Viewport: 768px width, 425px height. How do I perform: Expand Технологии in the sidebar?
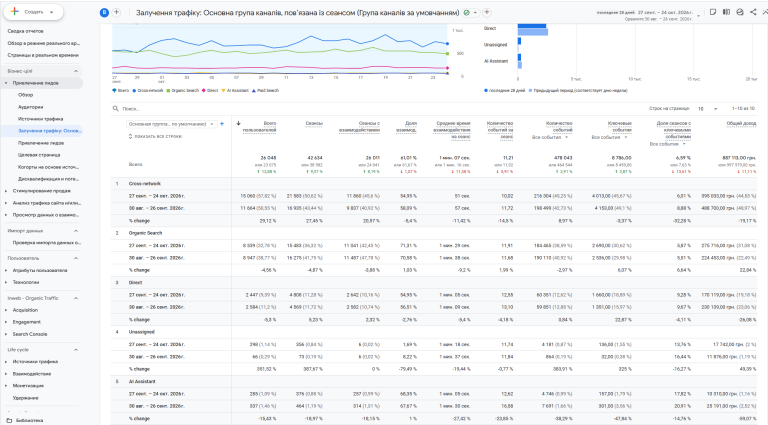click(6, 282)
